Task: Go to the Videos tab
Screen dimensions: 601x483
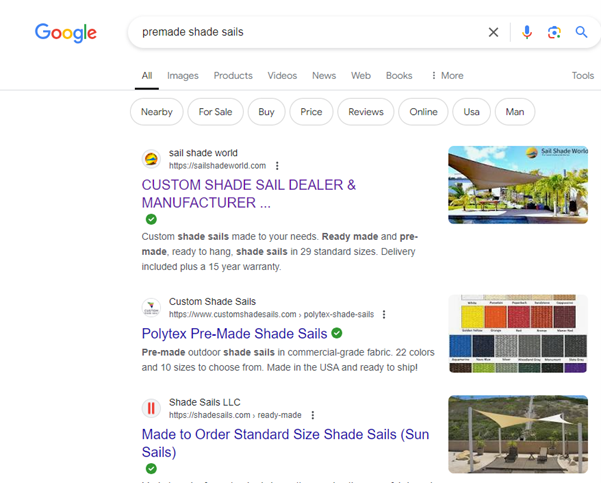Action: [282, 76]
